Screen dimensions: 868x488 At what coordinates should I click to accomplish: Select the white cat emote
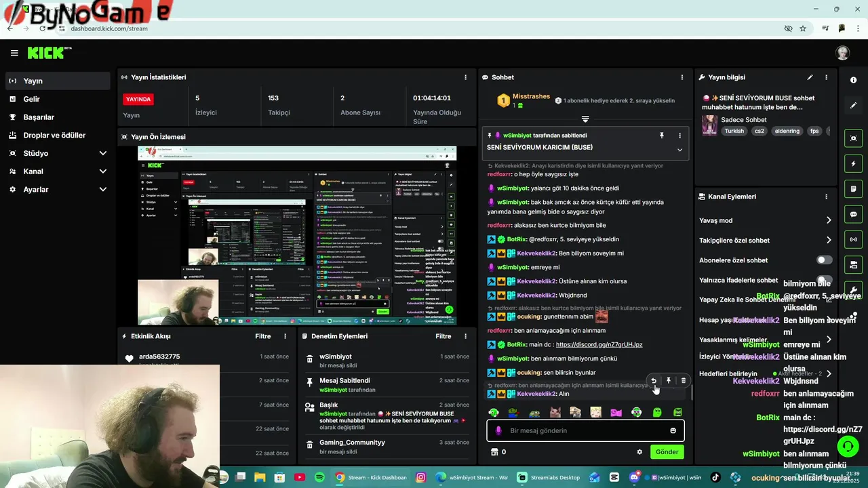click(x=555, y=412)
